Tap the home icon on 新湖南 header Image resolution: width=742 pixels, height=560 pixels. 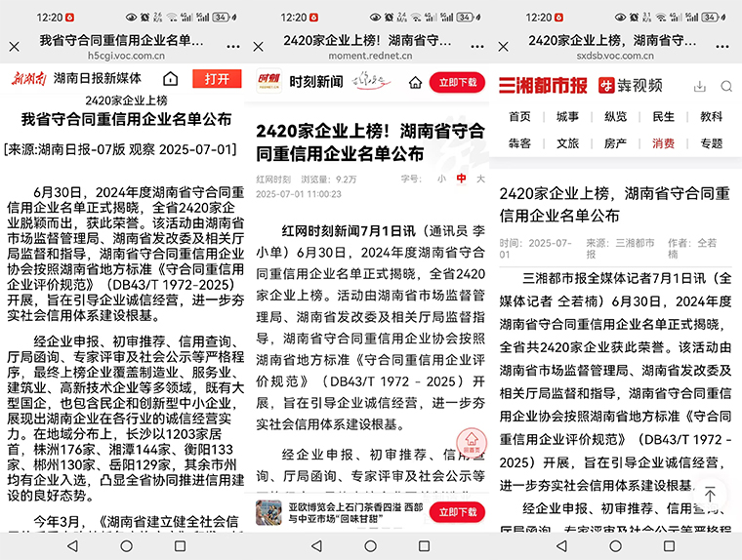pos(171,79)
